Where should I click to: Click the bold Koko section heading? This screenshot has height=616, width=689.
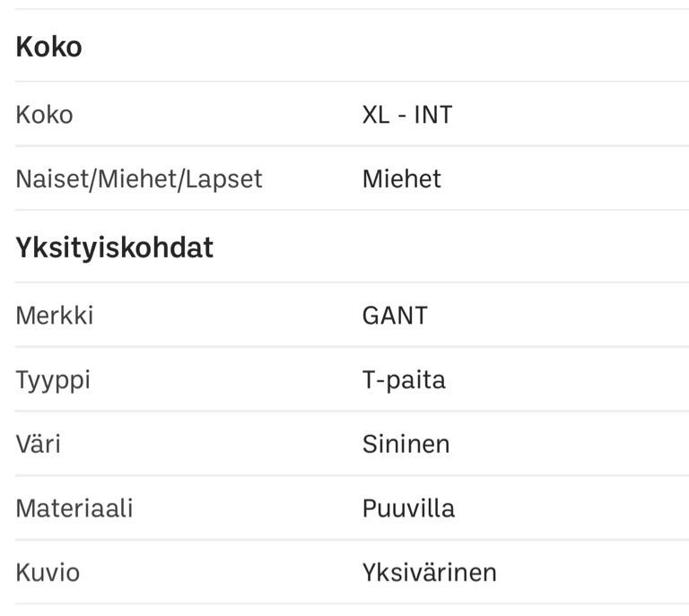(48, 47)
